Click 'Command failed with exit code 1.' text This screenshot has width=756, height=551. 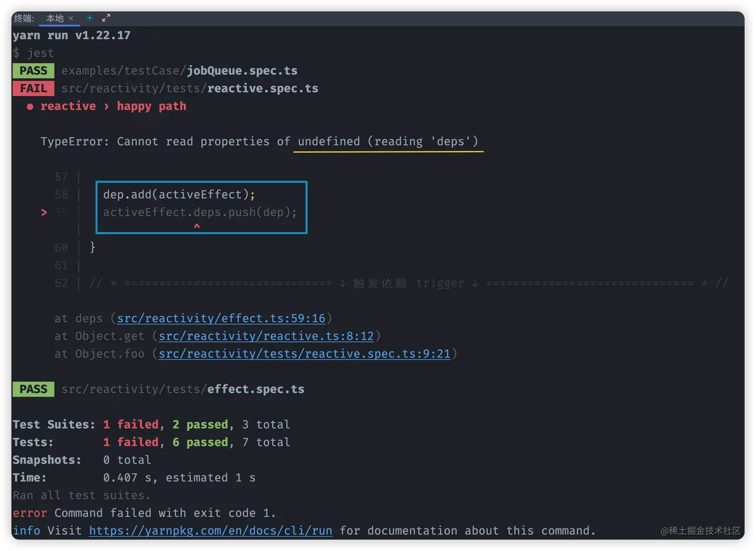[x=165, y=513]
